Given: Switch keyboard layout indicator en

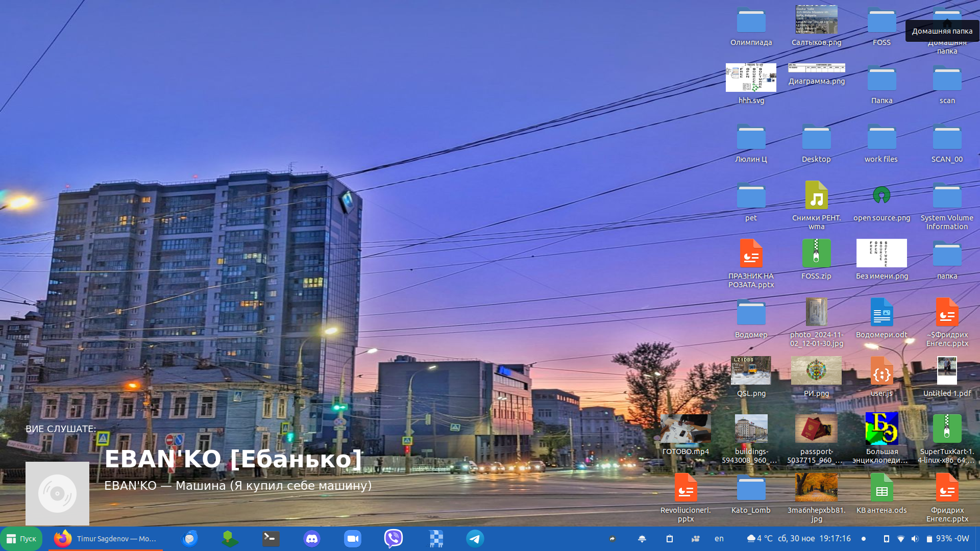Looking at the screenshot, I should click(719, 539).
